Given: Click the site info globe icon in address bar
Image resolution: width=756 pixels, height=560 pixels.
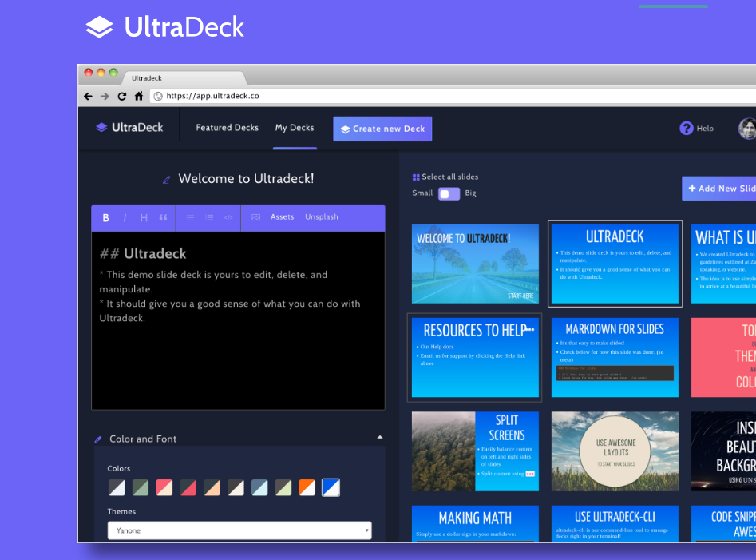Looking at the screenshot, I should point(157,97).
